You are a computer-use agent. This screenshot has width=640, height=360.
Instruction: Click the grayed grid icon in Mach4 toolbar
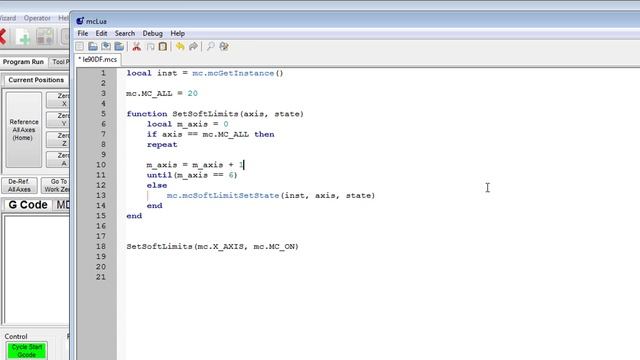(x=45, y=37)
